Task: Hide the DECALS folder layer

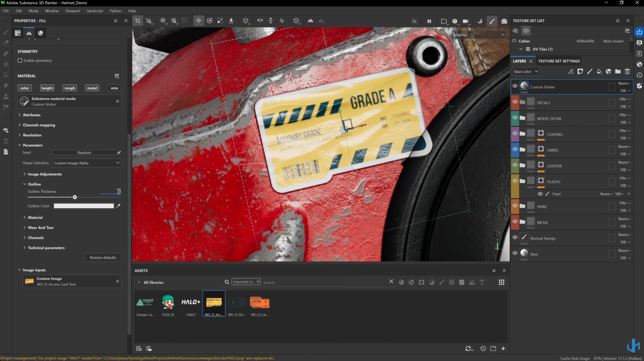Action: 515,102
